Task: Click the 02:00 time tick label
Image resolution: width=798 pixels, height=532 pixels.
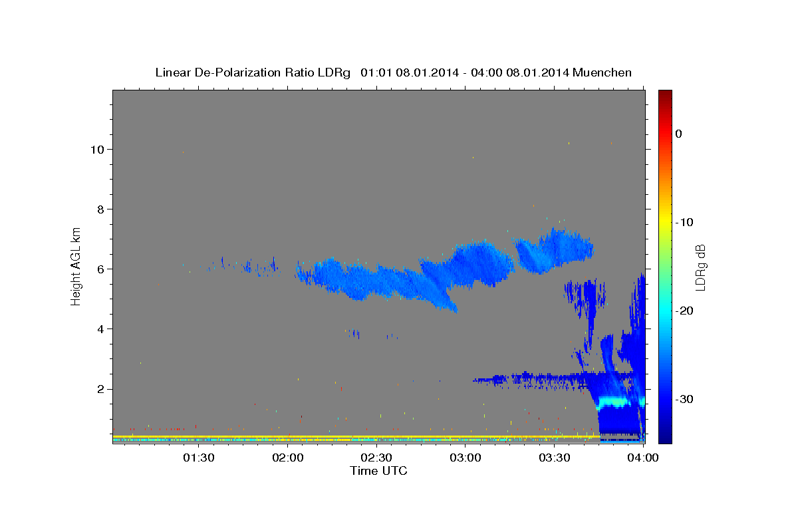Action: (x=287, y=458)
